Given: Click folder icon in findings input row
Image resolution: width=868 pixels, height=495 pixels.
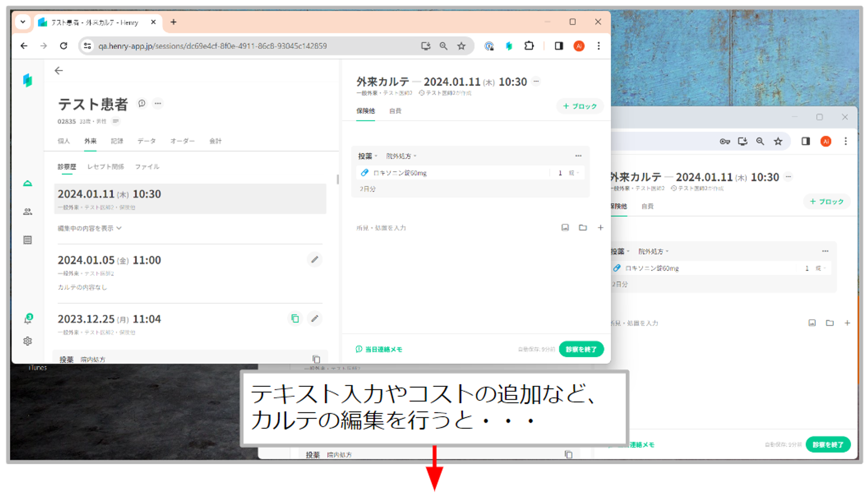Looking at the screenshot, I should 583,228.
